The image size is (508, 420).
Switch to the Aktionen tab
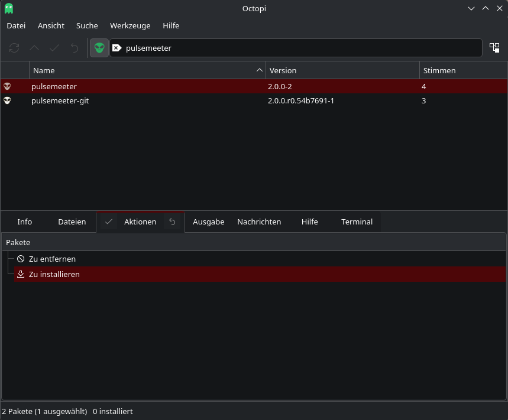(x=140, y=222)
